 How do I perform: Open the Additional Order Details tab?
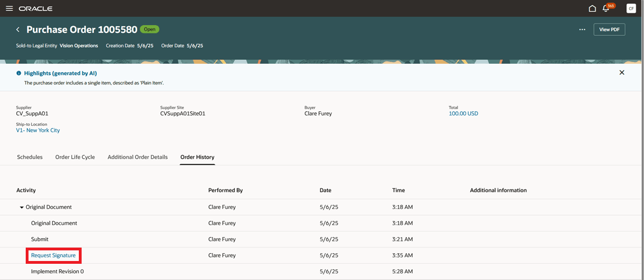point(138,157)
